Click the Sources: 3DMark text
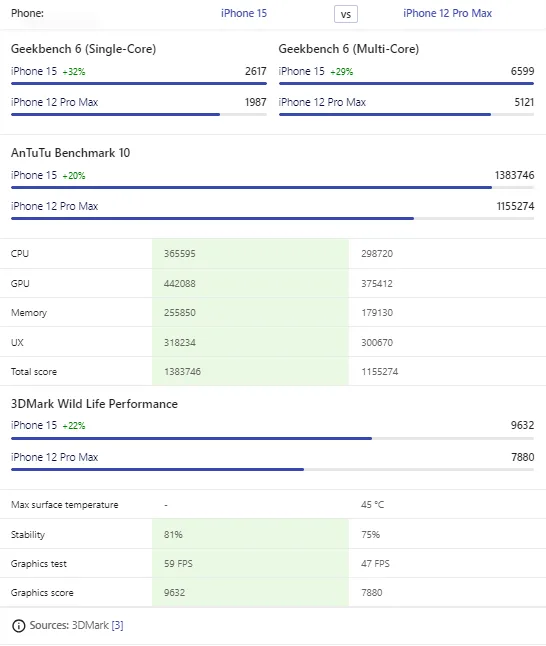The height and width of the screenshot is (646, 546). coord(69,625)
